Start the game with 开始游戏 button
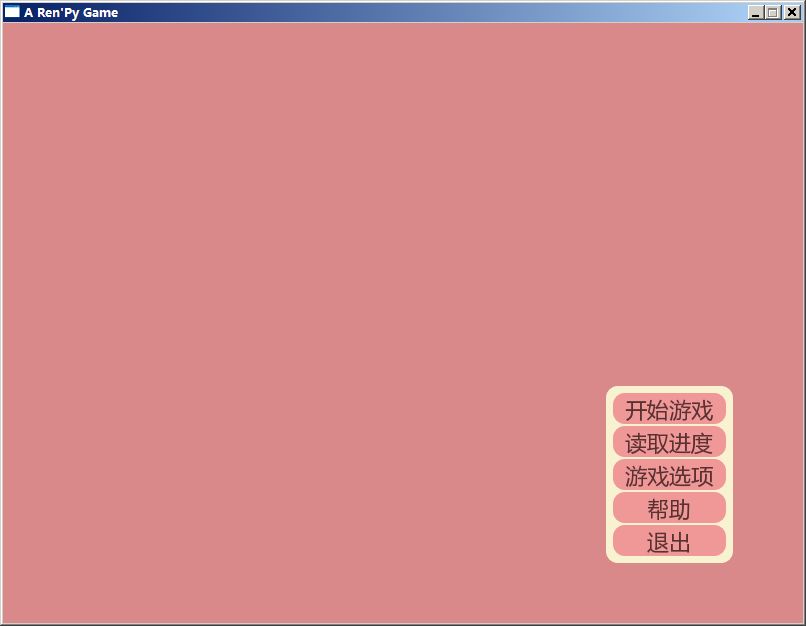Viewport: 806px width, 626px height. click(x=669, y=409)
